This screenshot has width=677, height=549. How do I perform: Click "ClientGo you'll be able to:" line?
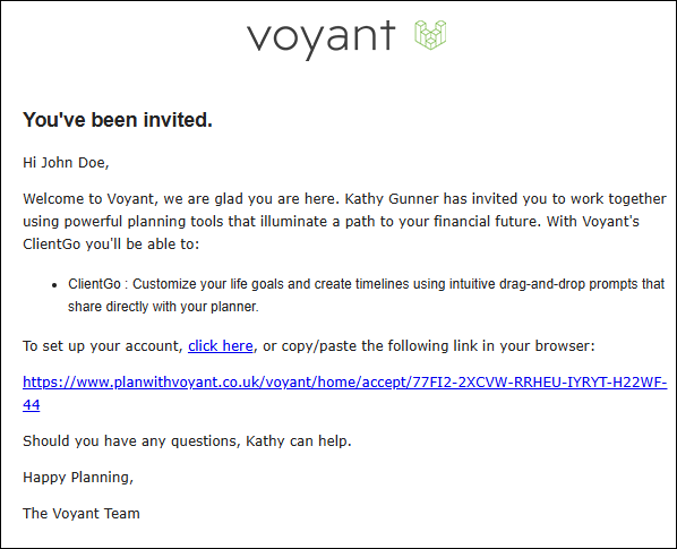pos(111,244)
